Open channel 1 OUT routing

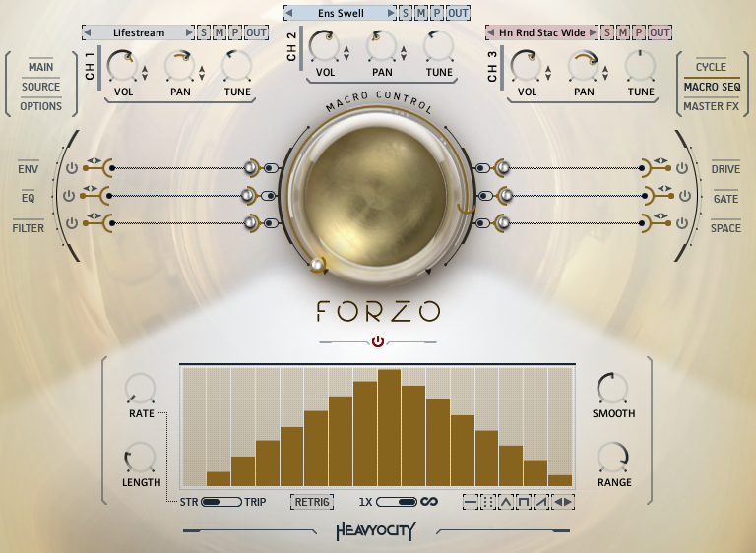[x=257, y=32]
